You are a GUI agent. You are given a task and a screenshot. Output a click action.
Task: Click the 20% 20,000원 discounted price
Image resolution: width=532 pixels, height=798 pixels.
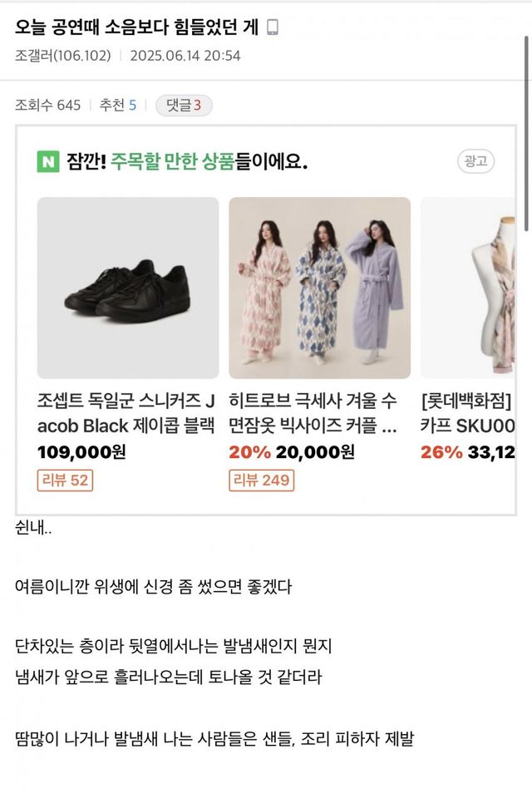click(291, 452)
